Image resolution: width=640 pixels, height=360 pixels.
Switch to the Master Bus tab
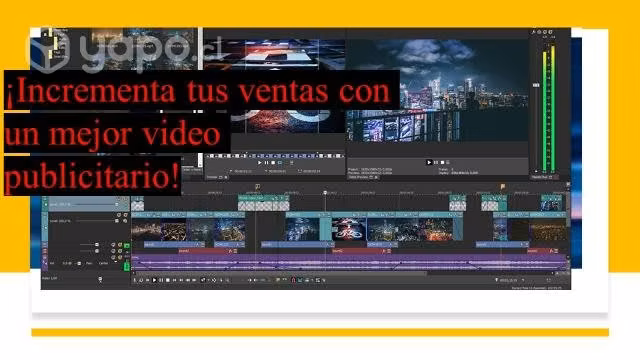point(541,178)
